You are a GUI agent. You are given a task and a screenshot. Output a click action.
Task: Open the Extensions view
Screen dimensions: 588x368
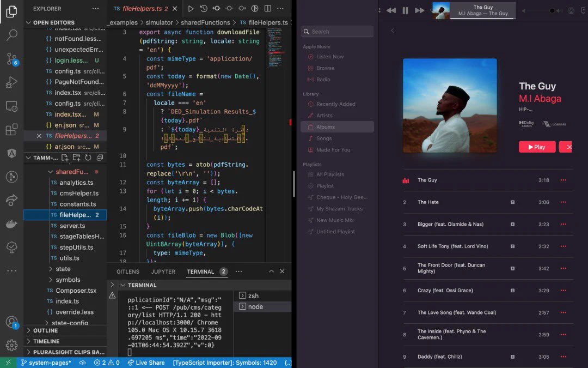click(x=11, y=130)
